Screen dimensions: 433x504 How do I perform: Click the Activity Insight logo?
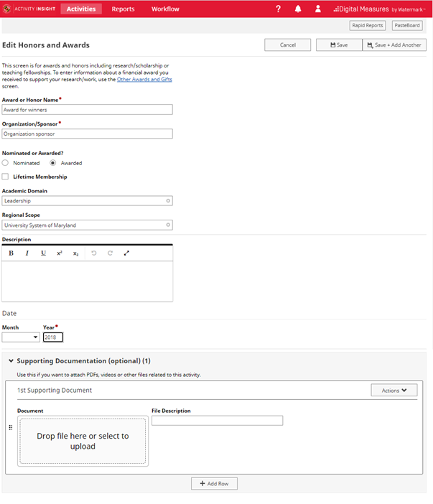click(29, 9)
